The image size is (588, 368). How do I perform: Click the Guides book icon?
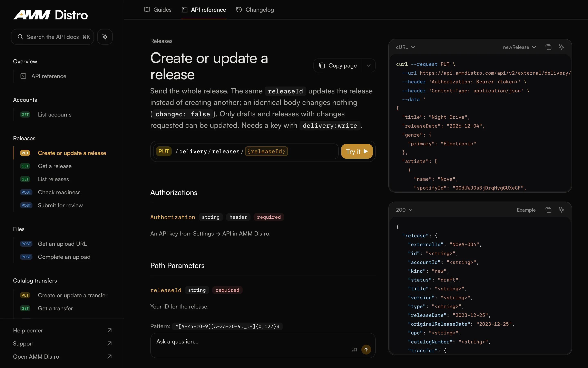coord(147,10)
